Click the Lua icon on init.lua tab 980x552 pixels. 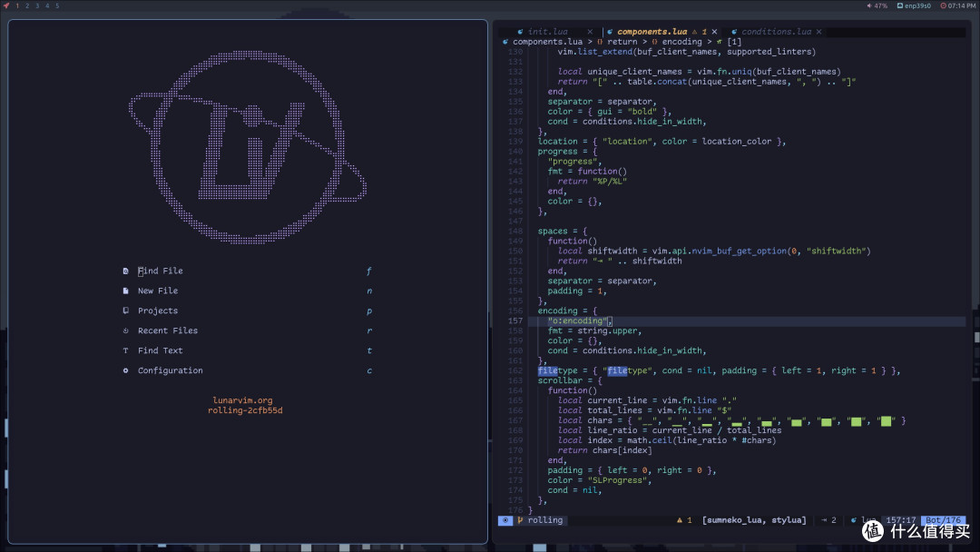point(520,31)
